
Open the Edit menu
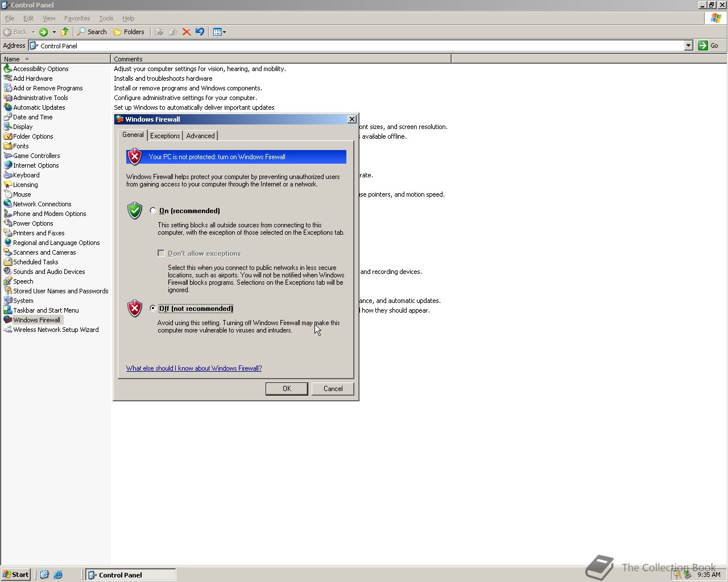point(28,18)
